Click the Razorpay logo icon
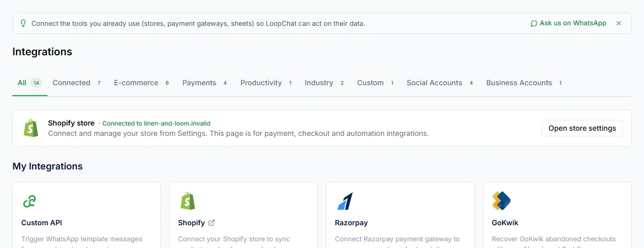 click(x=345, y=201)
